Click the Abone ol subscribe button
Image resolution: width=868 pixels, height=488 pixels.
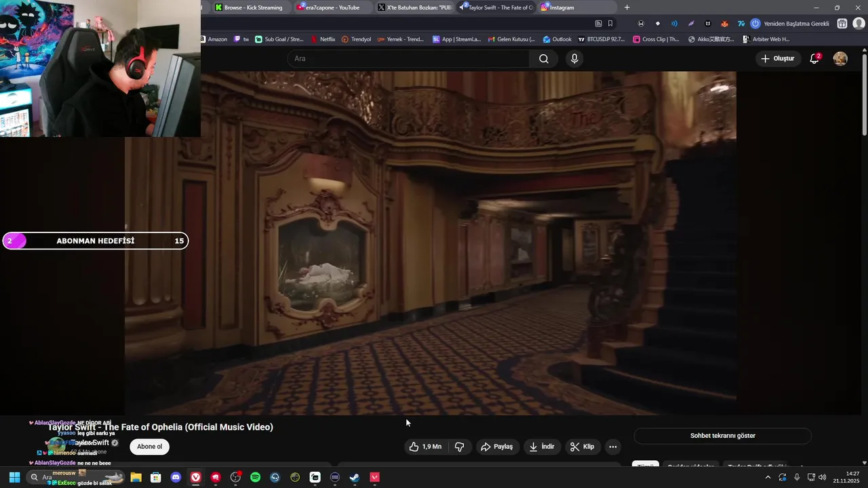point(149,447)
